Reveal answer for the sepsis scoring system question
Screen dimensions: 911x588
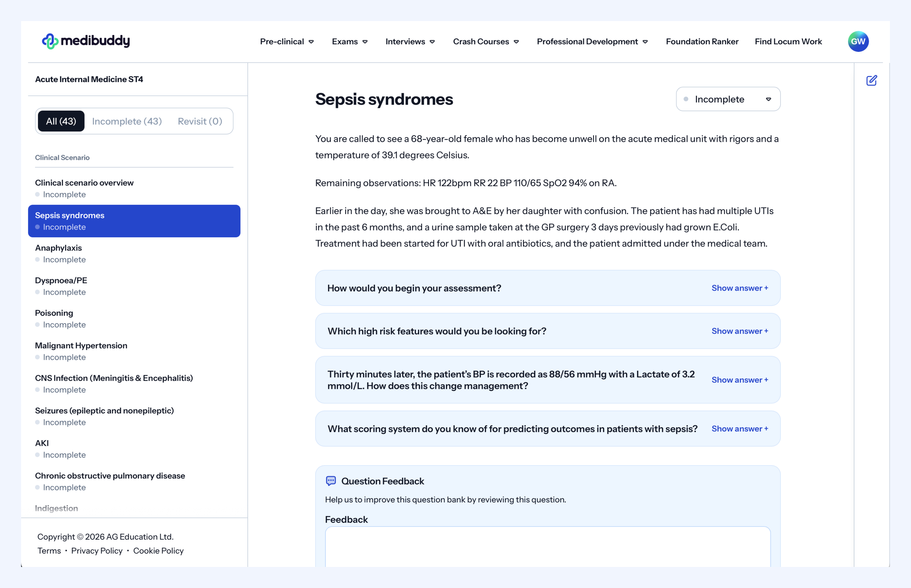[x=739, y=429]
